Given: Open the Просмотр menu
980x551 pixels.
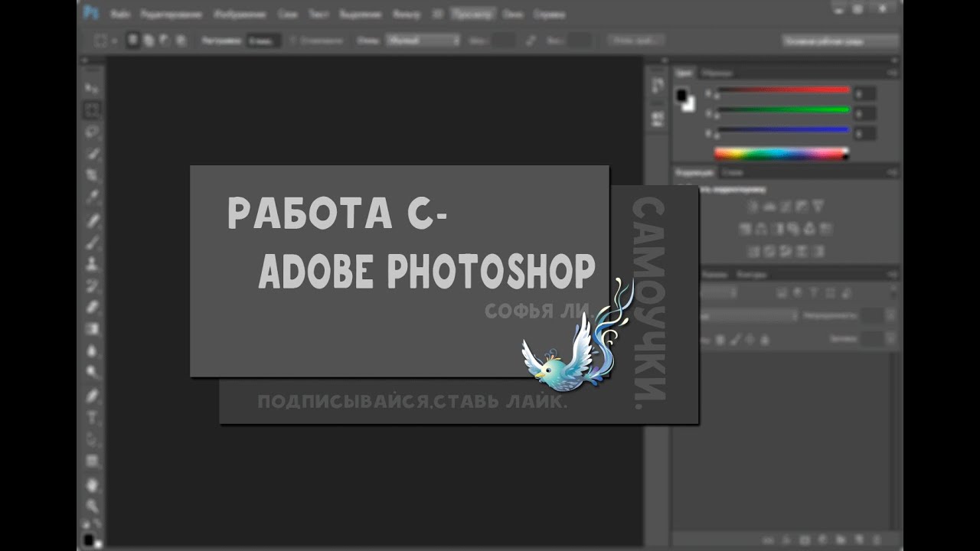Looking at the screenshot, I should [x=472, y=14].
